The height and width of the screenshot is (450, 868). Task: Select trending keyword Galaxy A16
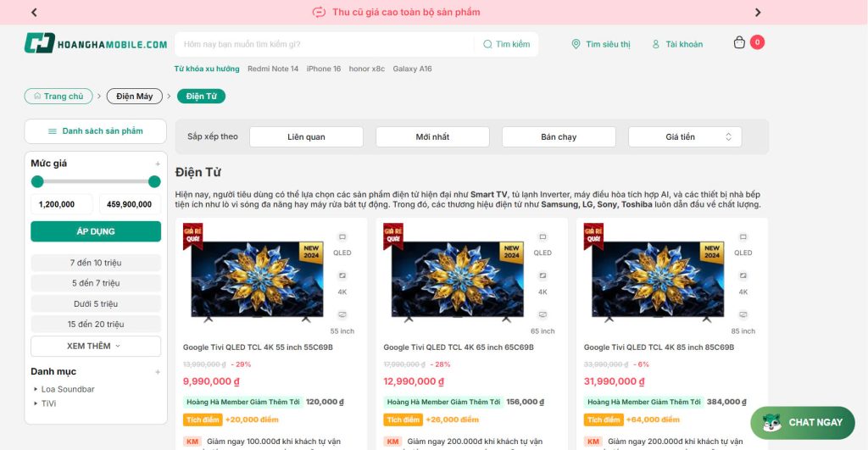pos(413,69)
